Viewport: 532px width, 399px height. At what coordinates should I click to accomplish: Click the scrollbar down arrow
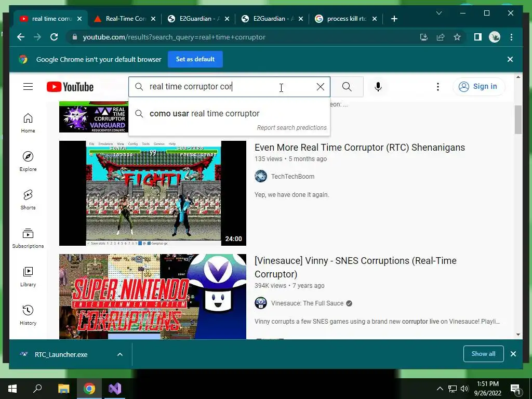pyautogui.click(x=518, y=335)
